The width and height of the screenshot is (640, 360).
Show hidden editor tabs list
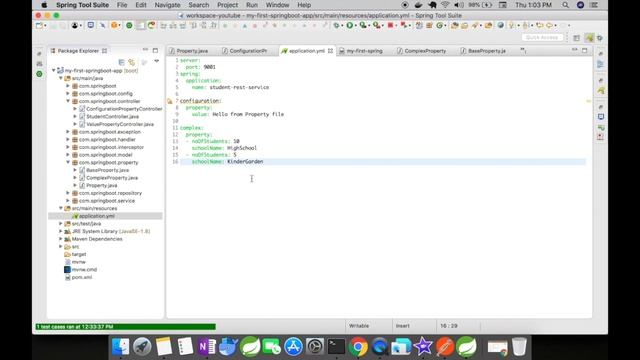coord(523,50)
